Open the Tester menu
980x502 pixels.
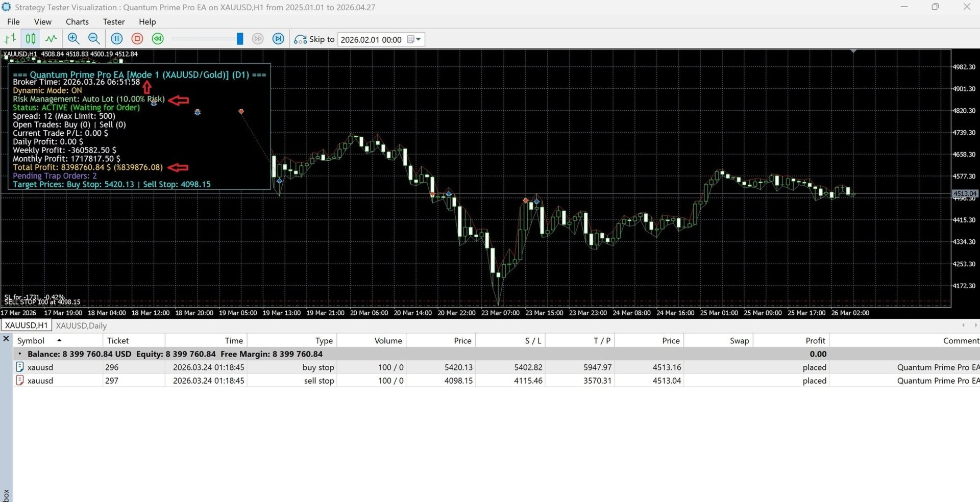(114, 22)
